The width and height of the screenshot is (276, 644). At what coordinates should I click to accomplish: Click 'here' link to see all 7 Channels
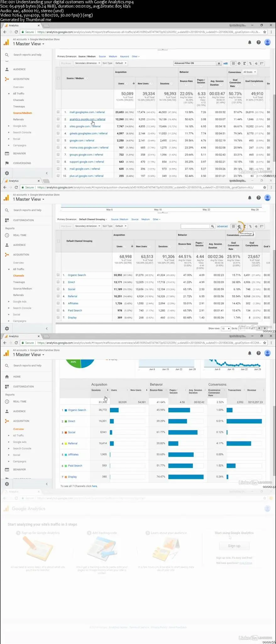tap(95, 486)
